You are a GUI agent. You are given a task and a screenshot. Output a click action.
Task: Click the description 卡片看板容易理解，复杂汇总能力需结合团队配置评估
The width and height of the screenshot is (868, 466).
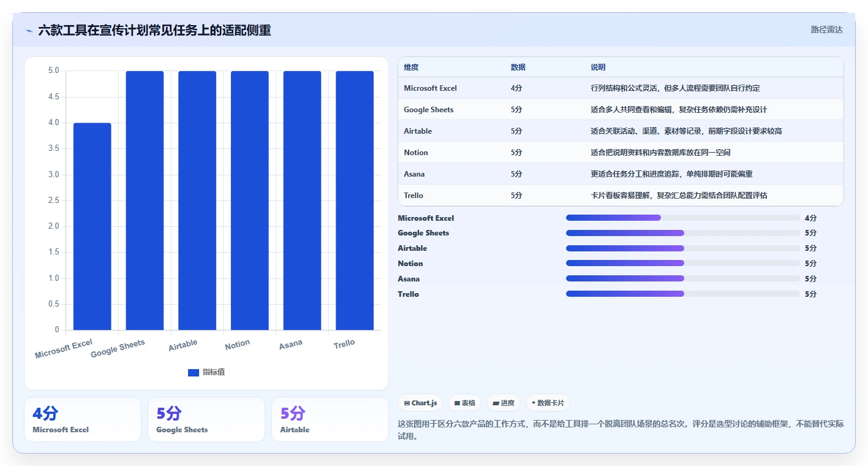pos(679,196)
